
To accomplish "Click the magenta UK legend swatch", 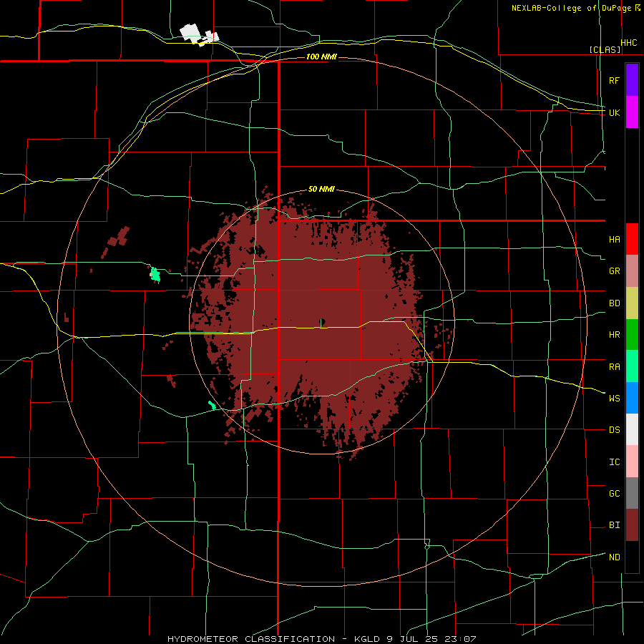I will [x=632, y=112].
